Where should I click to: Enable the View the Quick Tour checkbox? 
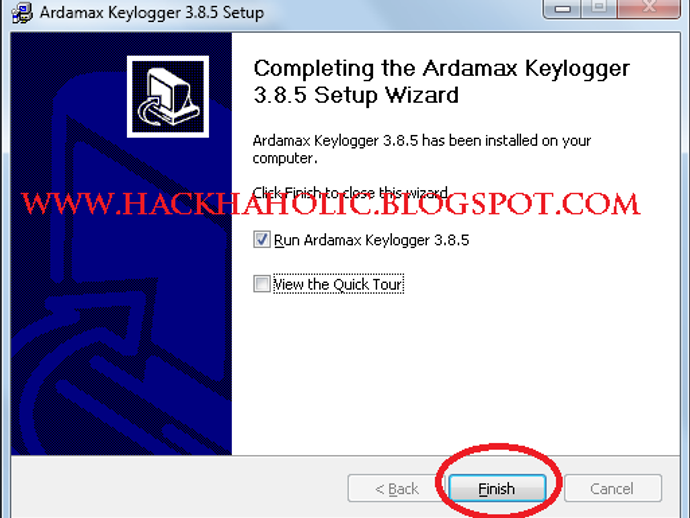point(261,284)
